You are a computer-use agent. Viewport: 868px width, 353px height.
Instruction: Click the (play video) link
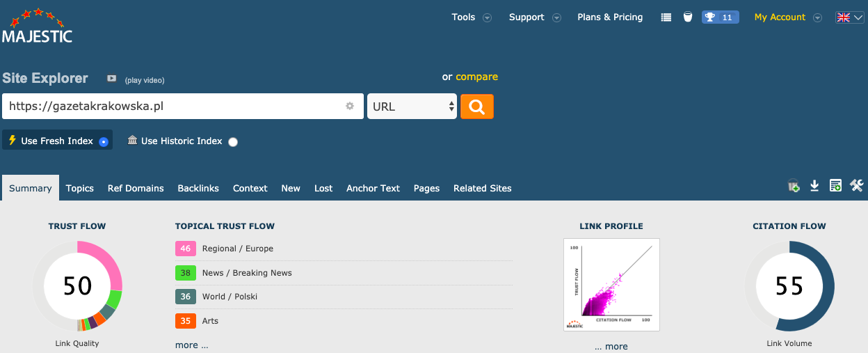pyautogui.click(x=145, y=80)
